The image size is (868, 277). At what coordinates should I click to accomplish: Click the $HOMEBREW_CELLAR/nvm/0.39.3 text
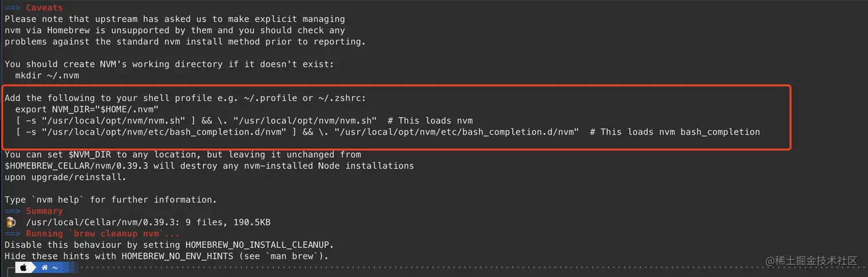click(73, 166)
